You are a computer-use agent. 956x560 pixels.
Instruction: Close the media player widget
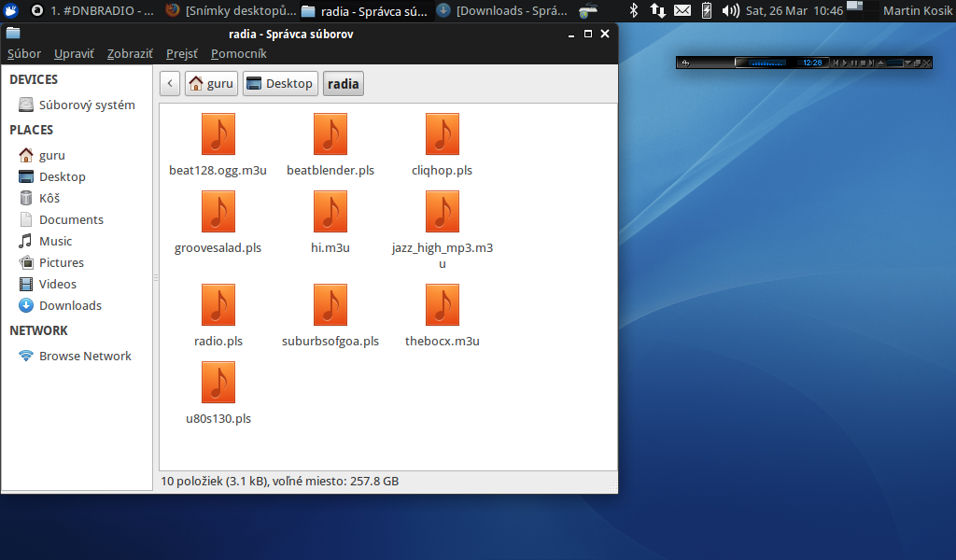(927, 63)
